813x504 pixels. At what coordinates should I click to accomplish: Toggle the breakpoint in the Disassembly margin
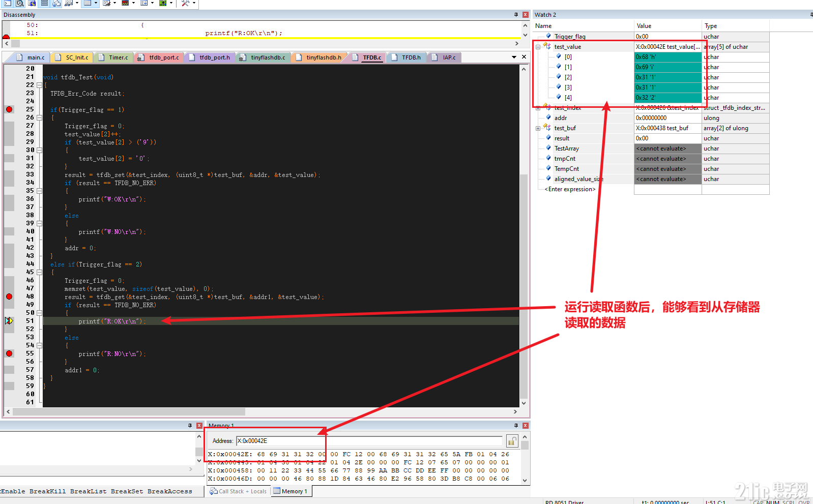point(6,37)
